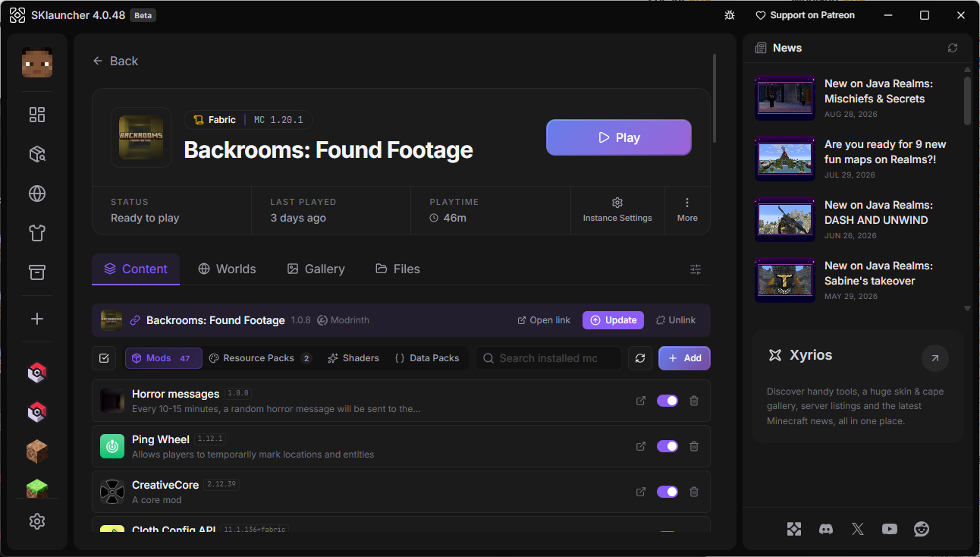Show the Shaders category

tap(353, 358)
